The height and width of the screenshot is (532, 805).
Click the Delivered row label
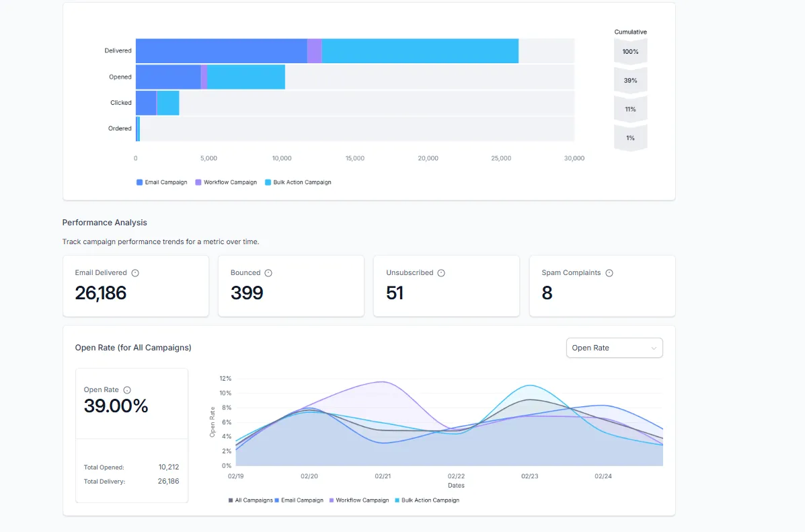pos(118,51)
